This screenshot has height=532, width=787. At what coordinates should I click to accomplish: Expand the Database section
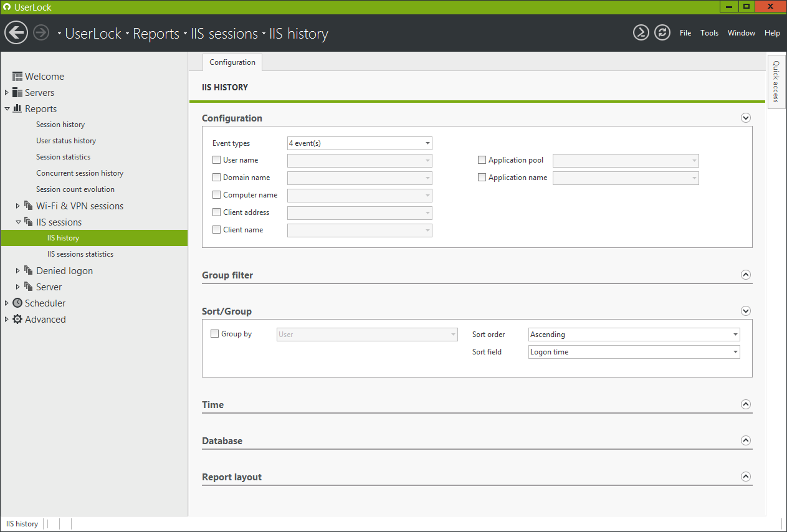point(746,440)
